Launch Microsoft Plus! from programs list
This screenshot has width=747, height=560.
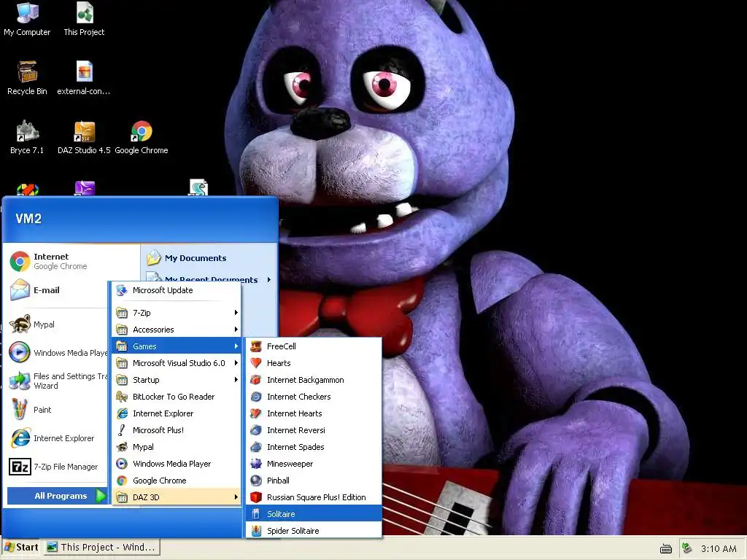tap(177, 430)
